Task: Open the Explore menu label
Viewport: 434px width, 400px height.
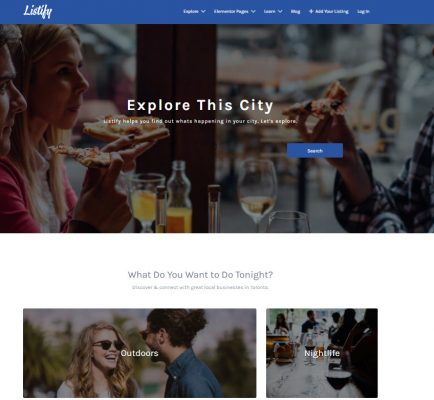Action: 191,11
